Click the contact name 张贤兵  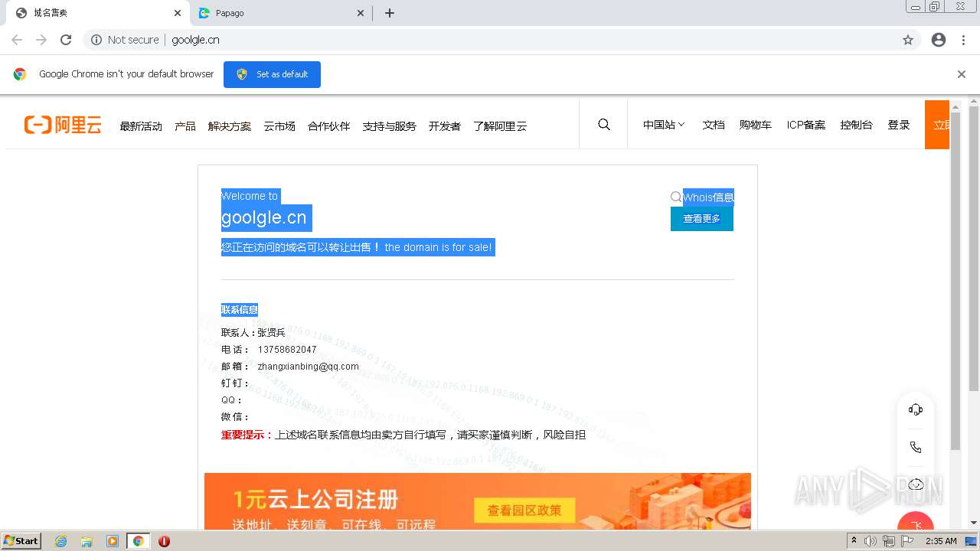tap(271, 333)
